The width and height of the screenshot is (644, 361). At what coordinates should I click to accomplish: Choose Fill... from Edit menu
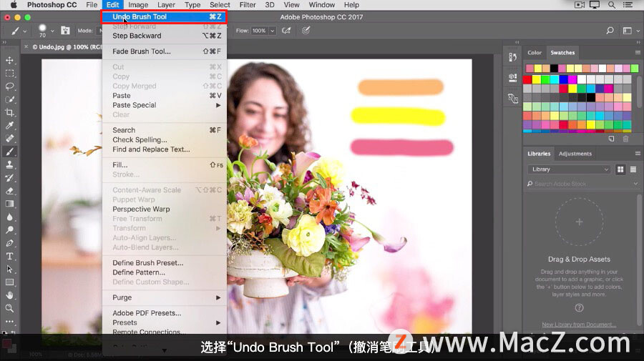coord(165,165)
